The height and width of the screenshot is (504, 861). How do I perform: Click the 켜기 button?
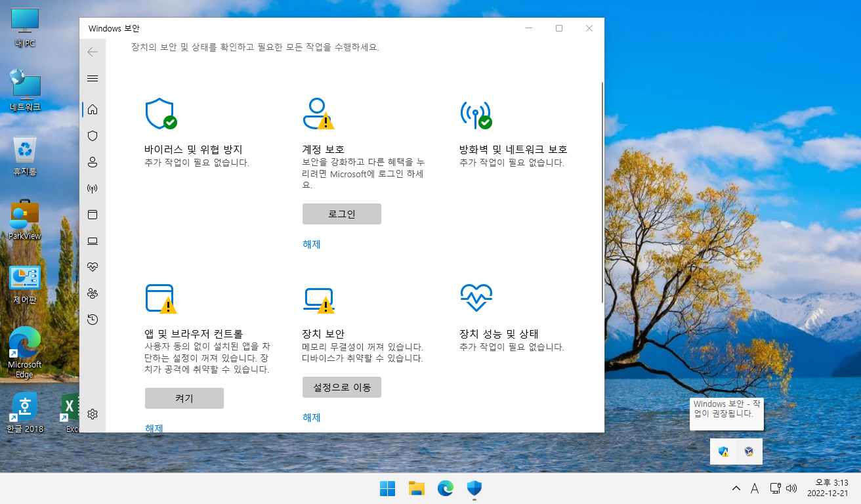(x=184, y=398)
